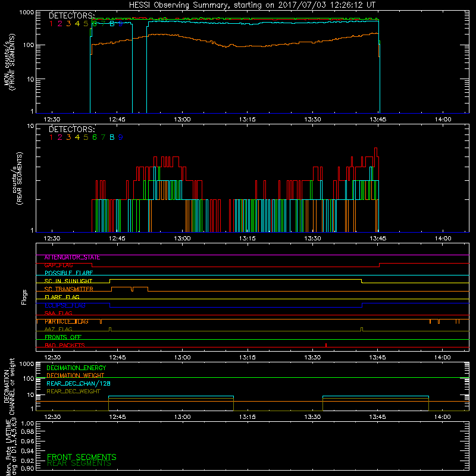Select the FRONTS_OFF flag label
The image size is (476, 476).
coord(63,337)
